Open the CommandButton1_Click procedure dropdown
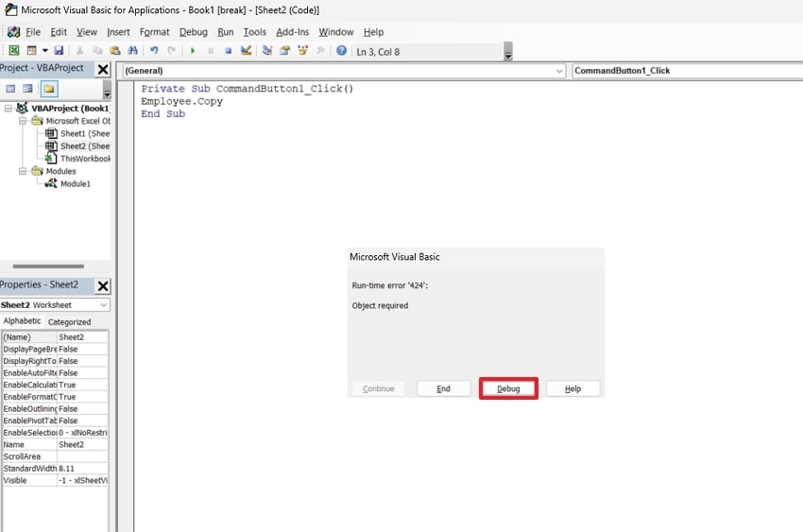Screen dimensions: 803x532 point(687,71)
